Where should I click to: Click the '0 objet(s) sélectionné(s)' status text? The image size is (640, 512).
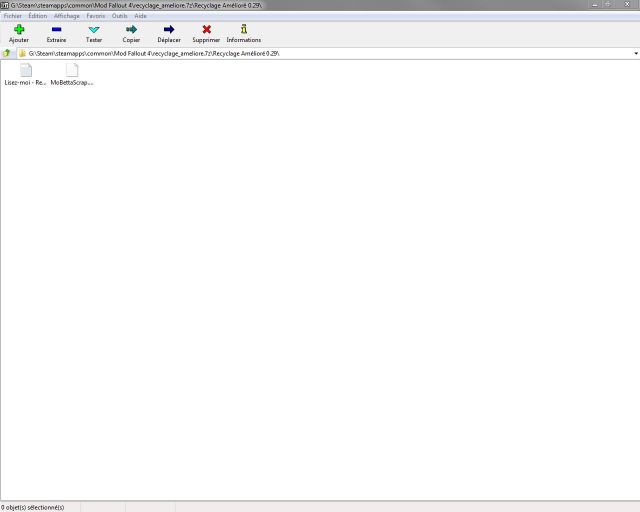pyautogui.click(x=33, y=508)
